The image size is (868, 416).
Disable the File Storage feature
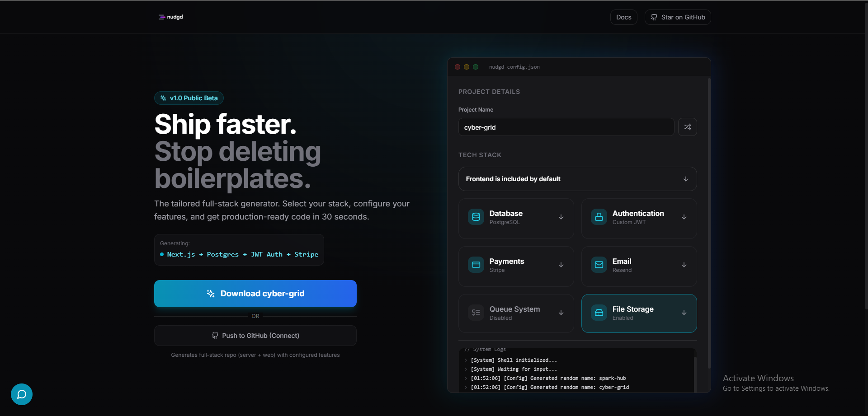639,313
